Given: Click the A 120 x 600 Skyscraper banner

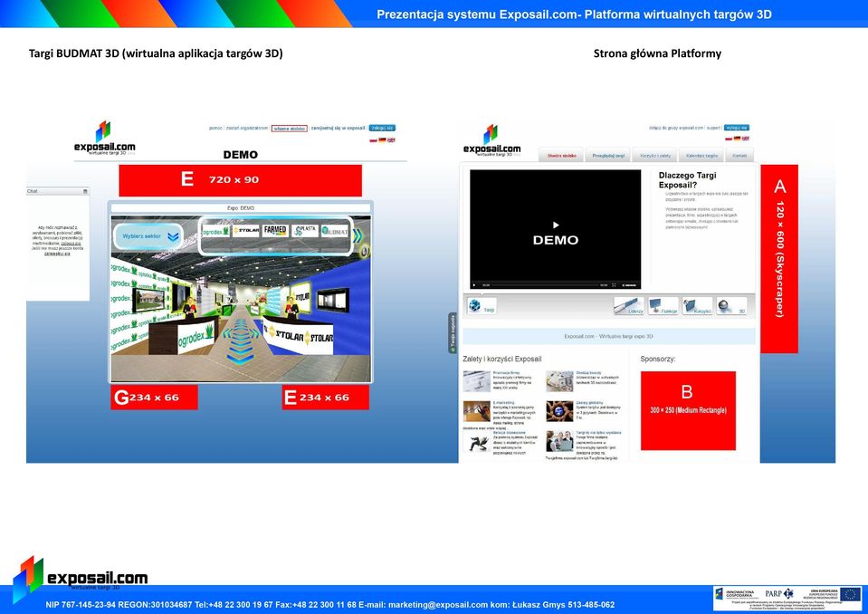Looking at the screenshot, I should point(779,259).
